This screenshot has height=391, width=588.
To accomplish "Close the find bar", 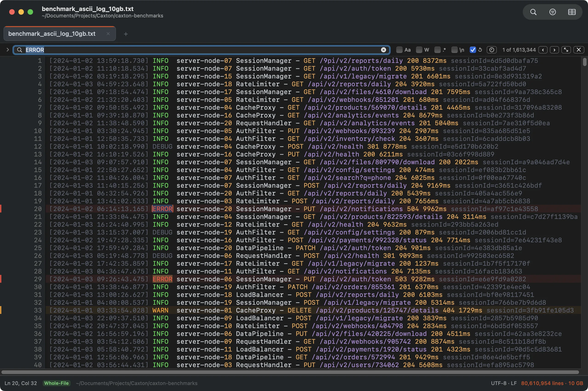I will tap(579, 50).
